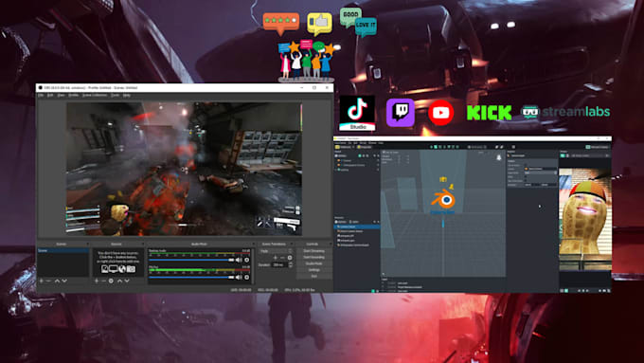This screenshot has height=363, width=644.
Task: Click the OBS game preview canvas
Action: coord(184,169)
